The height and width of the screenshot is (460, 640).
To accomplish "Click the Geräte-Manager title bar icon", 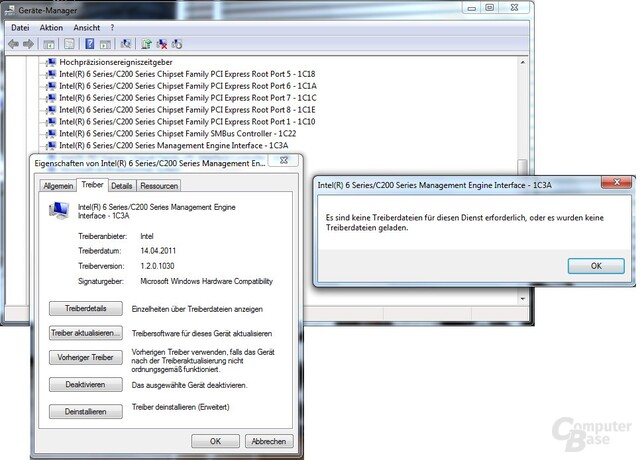I will [x=9, y=10].
